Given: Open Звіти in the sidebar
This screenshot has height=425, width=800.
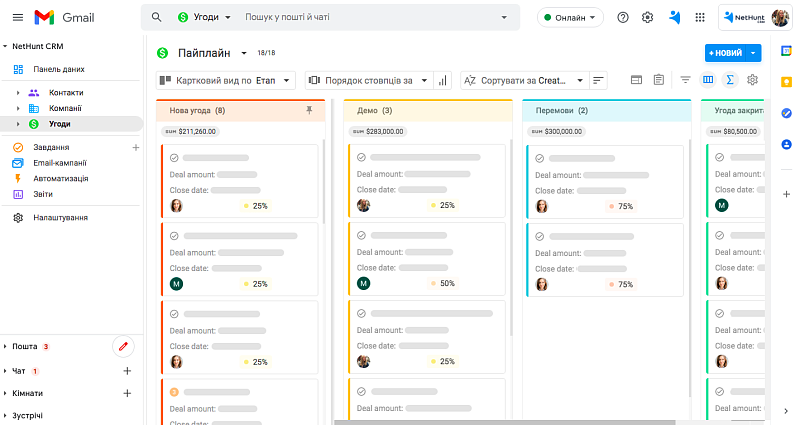Looking at the screenshot, I should click(x=43, y=194).
